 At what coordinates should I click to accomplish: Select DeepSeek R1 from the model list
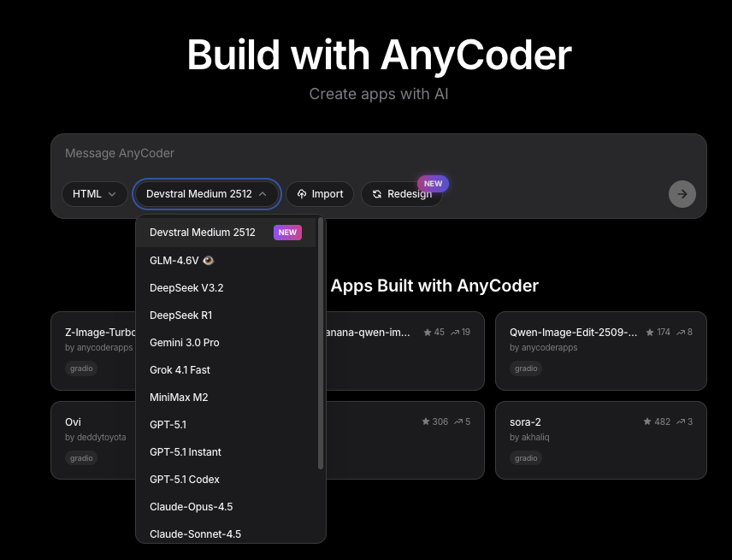[x=184, y=315]
